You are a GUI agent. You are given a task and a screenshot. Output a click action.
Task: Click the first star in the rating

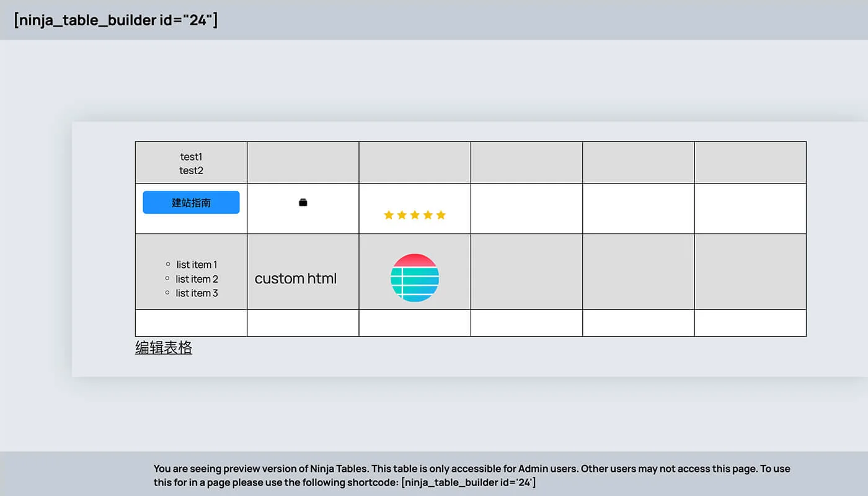(x=389, y=215)
